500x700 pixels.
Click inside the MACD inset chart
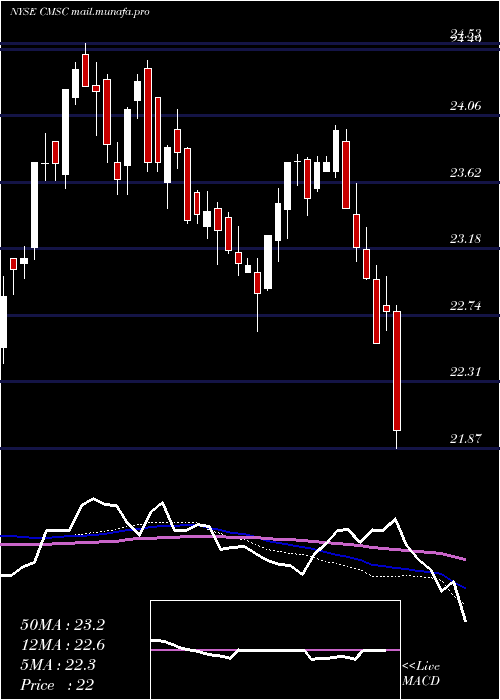click(x=275, y=650)
